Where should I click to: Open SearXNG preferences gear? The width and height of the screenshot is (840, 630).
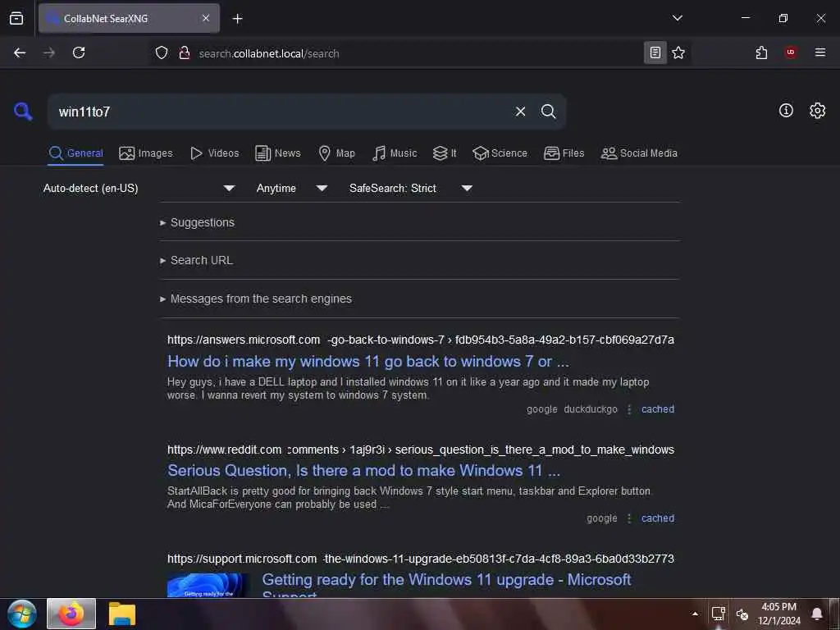click(x=817, y=111)
